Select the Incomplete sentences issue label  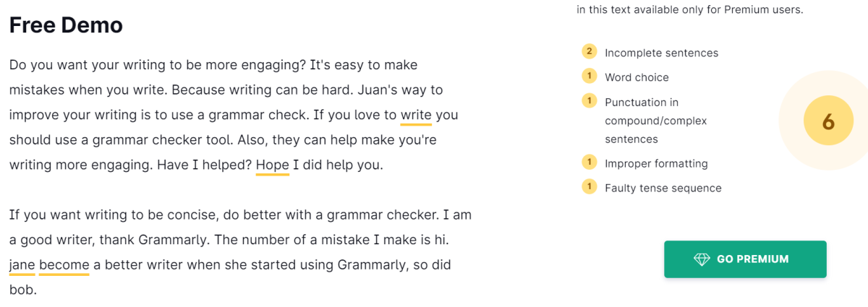click(661, 53)
